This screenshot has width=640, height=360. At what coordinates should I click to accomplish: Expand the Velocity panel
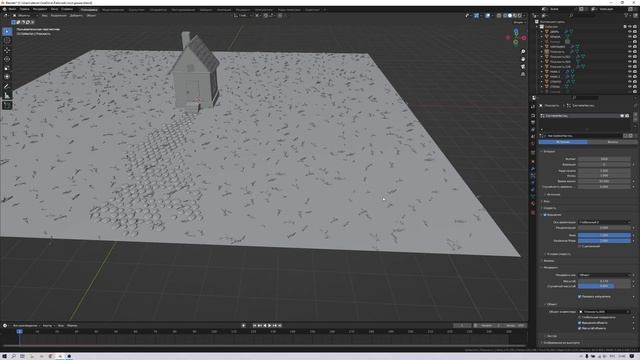coord(549,208)
